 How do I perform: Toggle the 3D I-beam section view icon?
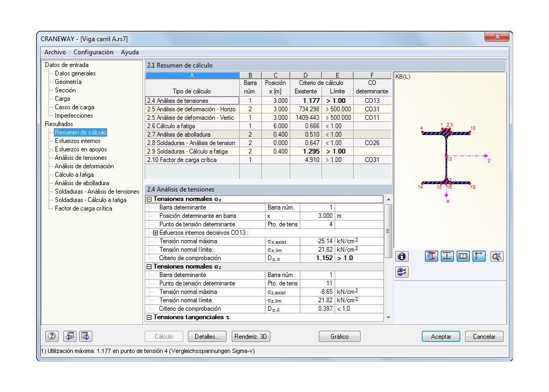[x=431, y=256]
